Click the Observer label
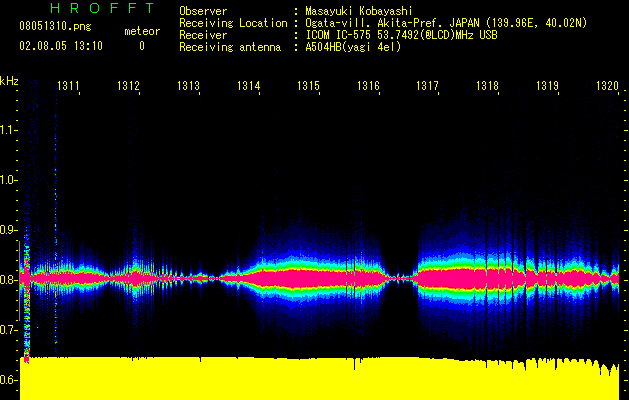 coord(203,11)
